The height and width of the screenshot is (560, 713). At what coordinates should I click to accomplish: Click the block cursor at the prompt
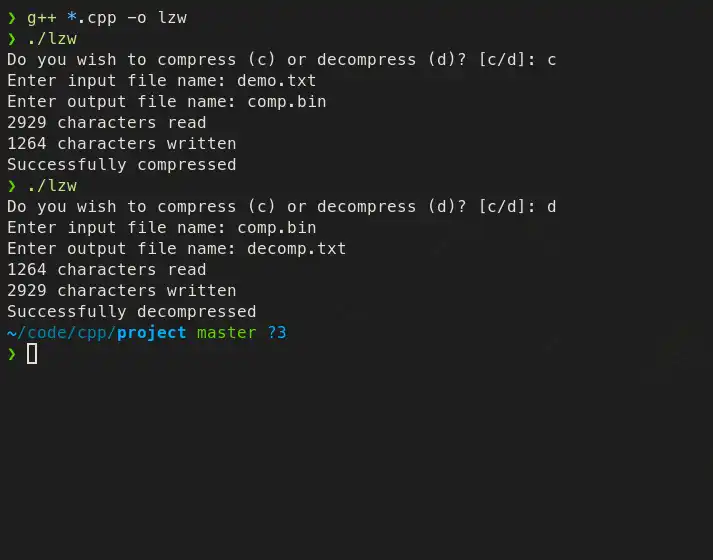[32, 354]
